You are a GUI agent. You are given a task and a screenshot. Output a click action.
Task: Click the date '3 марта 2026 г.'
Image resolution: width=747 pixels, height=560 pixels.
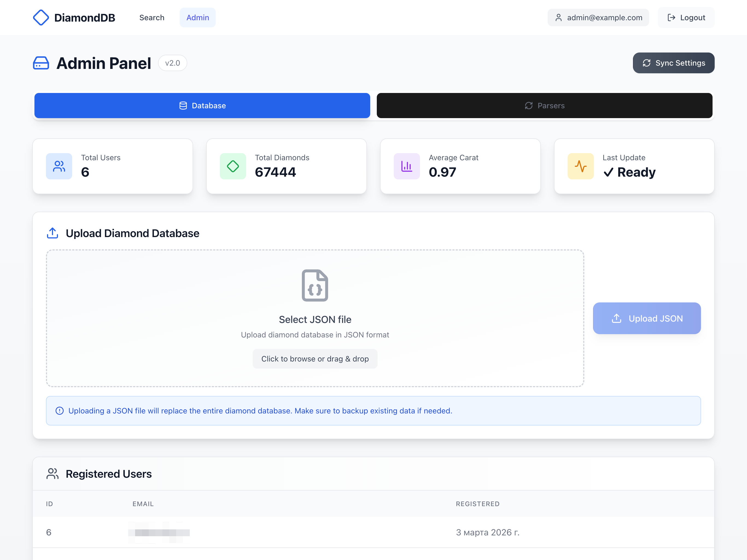(488, 533)
